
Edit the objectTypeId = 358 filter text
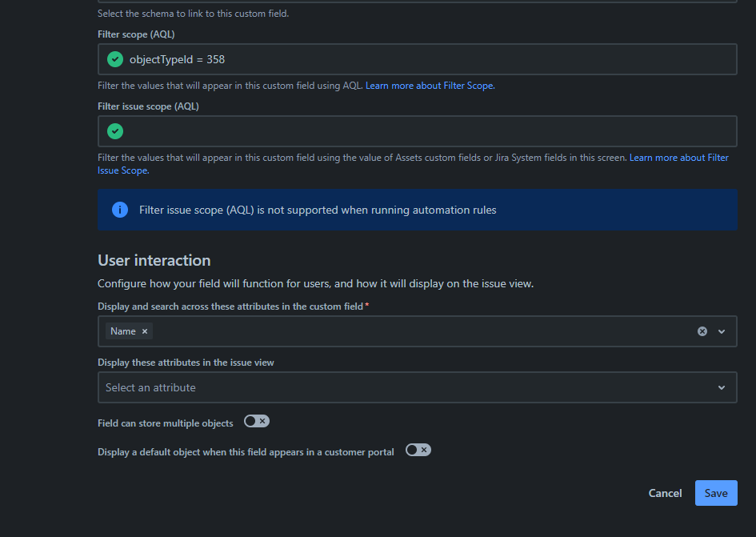pyautogui.click(x=177, y=59)
